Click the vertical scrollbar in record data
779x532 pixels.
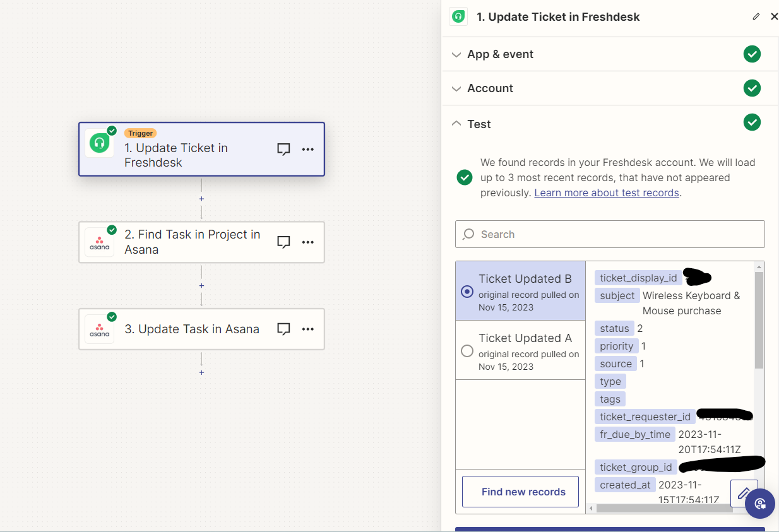click(759, 320)
